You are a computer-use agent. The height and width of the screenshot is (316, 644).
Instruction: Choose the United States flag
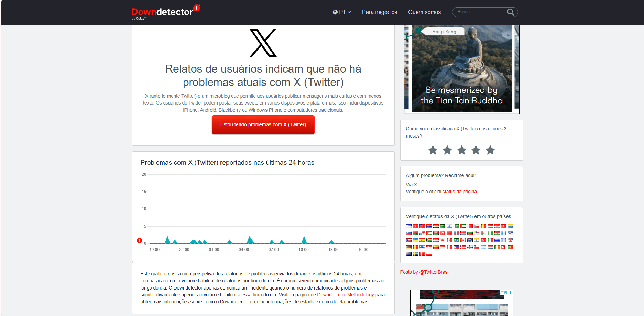(422, 247)
